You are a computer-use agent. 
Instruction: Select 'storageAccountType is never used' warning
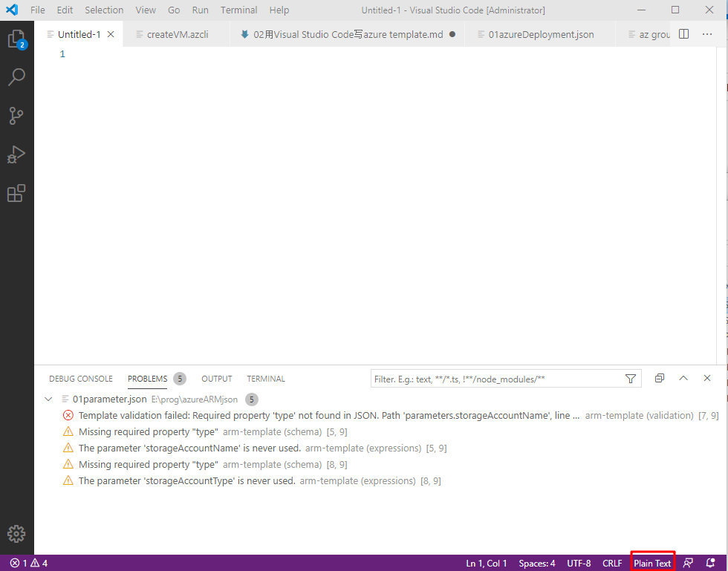point(380,481)
